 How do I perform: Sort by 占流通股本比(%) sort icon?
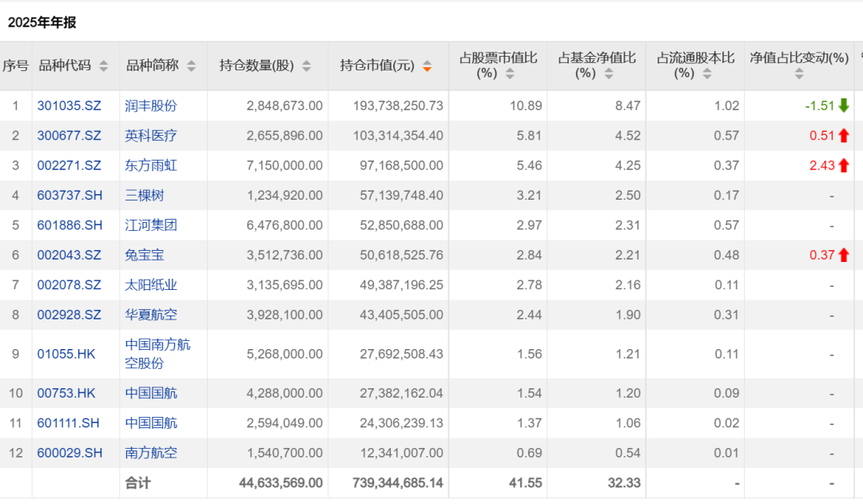pos(707,74)
